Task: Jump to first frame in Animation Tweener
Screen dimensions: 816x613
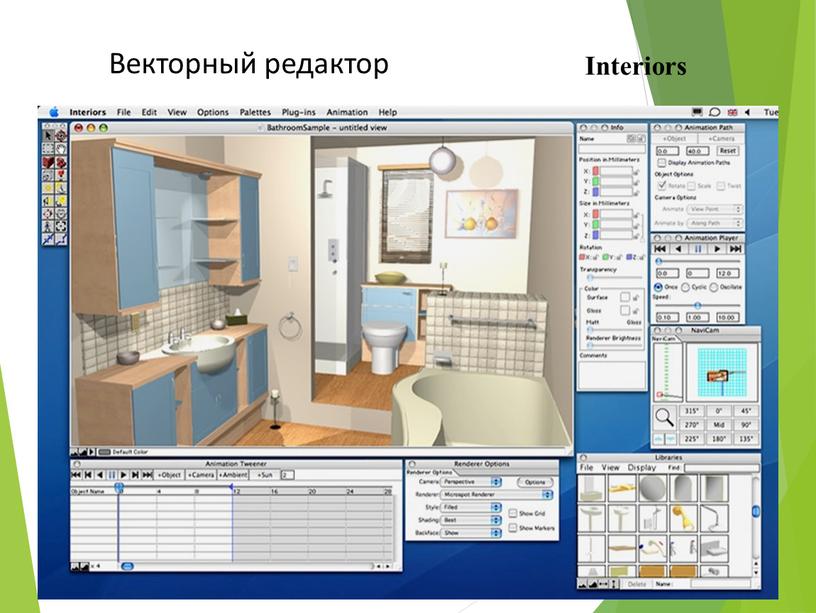Action: coord(76,475)
